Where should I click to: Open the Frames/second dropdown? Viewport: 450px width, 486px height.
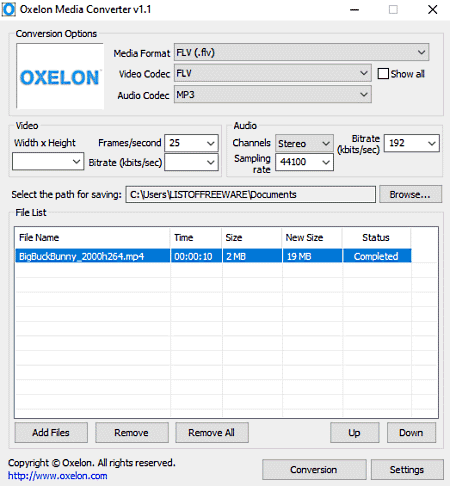tap(192, 143)
